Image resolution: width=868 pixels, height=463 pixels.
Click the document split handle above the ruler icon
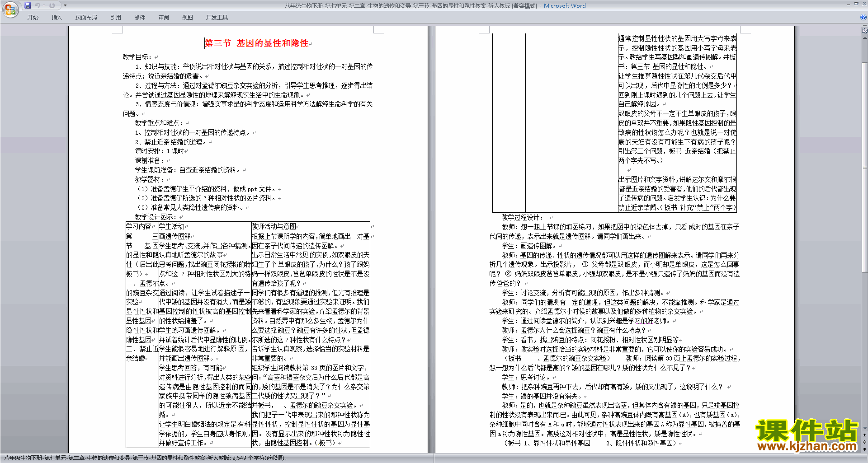865,26
